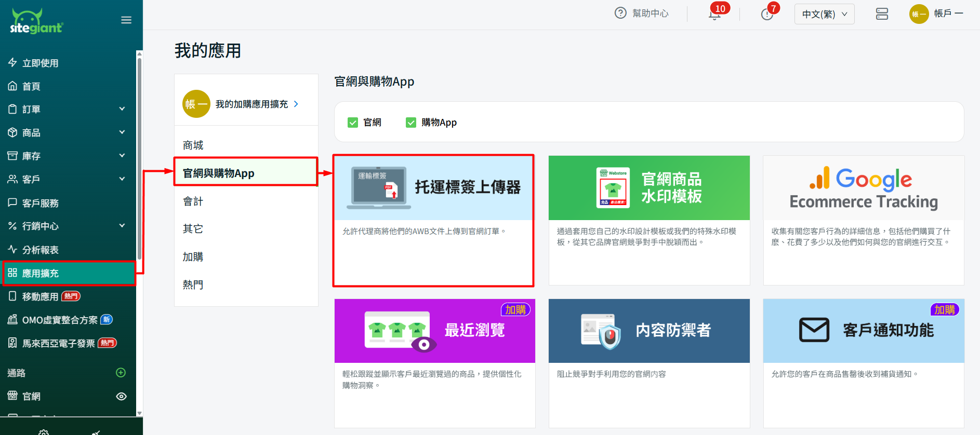Open the 托運標籤上傳器 app card

click(x=433, y=220)
